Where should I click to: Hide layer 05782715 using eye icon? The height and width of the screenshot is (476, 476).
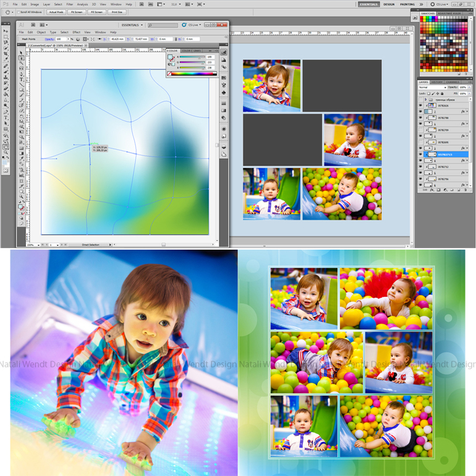click(420, 155)
